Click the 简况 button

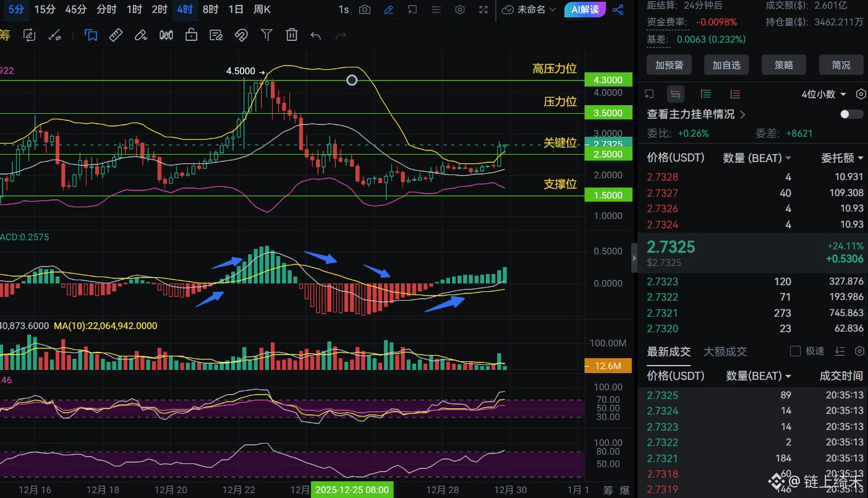tap(841, 65)
